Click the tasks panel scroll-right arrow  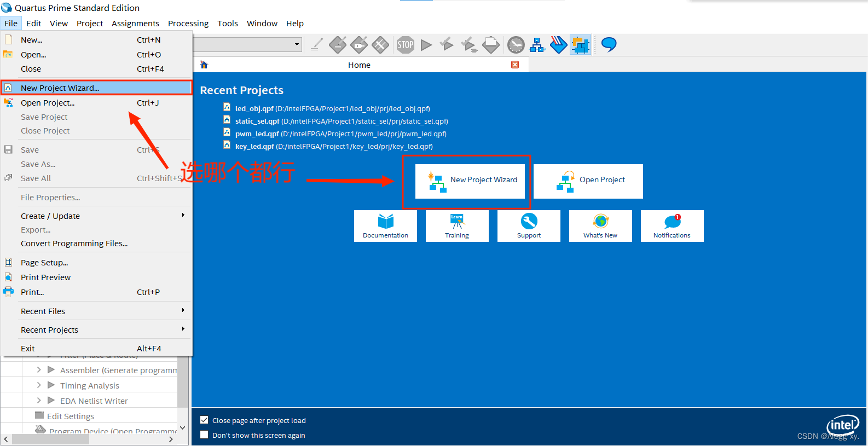tap(171, 439)
